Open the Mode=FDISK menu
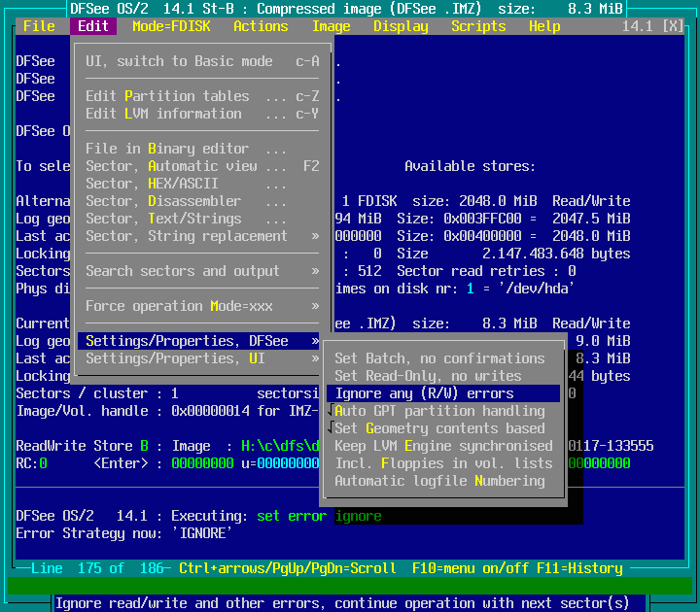The image size is (700, 612). [171, 26]
